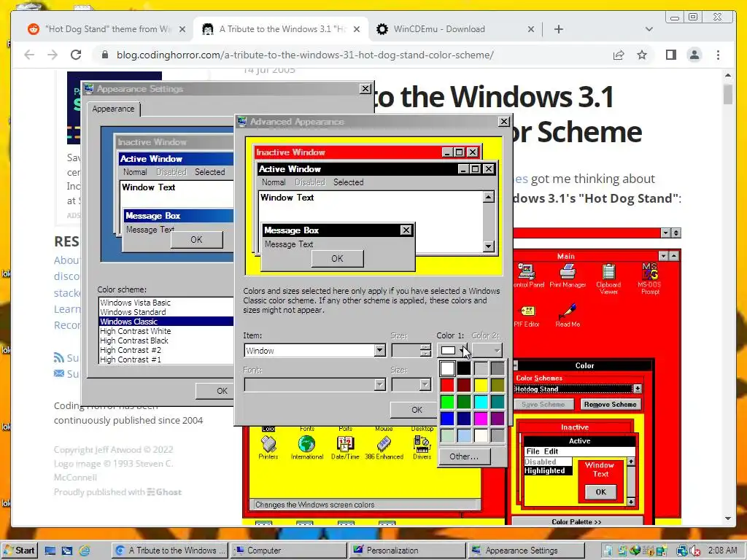
Task: Click the Date/Time icon in the image
Action: click(x=345, y=447)
